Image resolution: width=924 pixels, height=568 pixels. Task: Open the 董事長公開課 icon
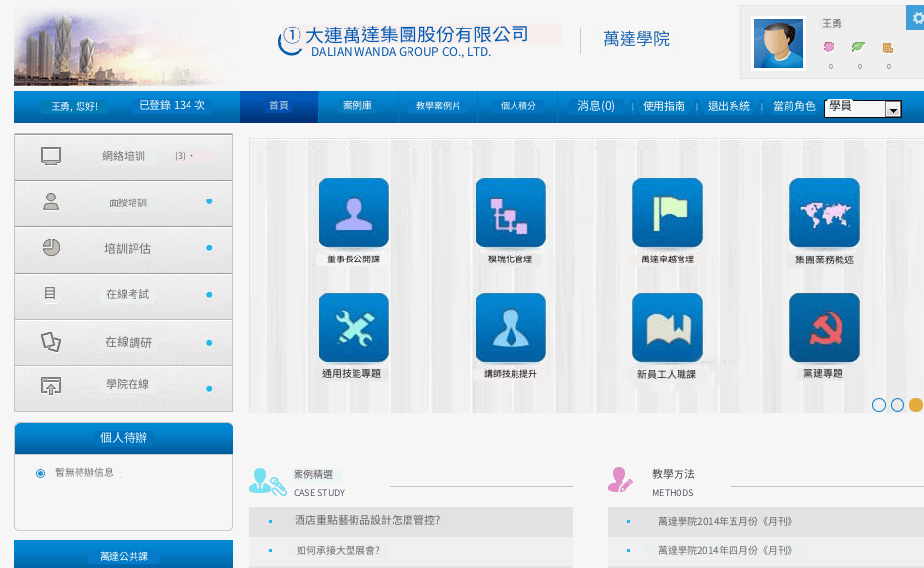353,212
